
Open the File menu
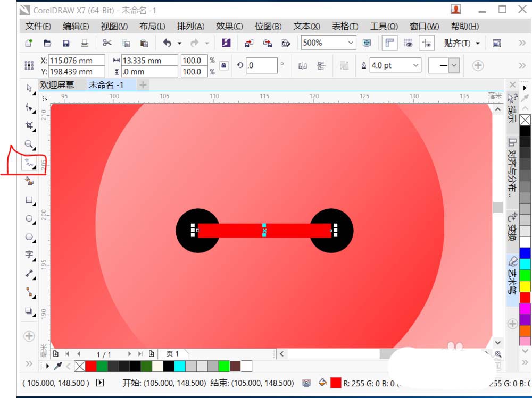pyautogui.click(x=38, y=26)
